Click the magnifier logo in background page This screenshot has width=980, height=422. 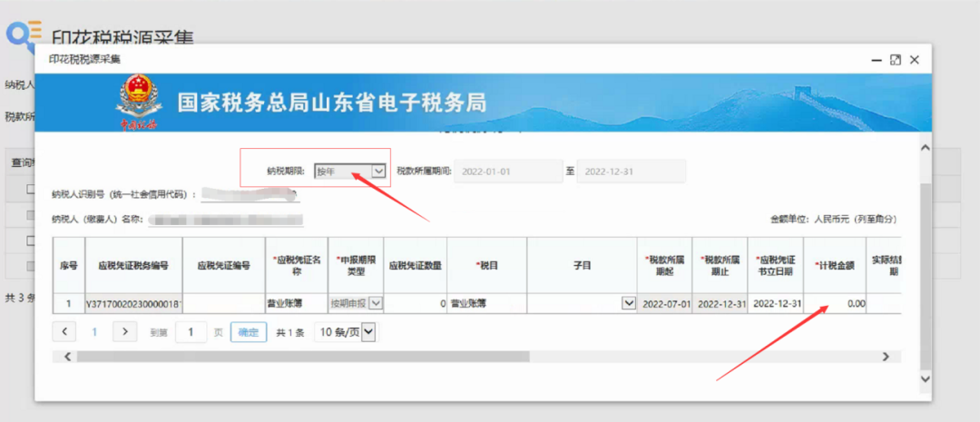tap(24, 37)
